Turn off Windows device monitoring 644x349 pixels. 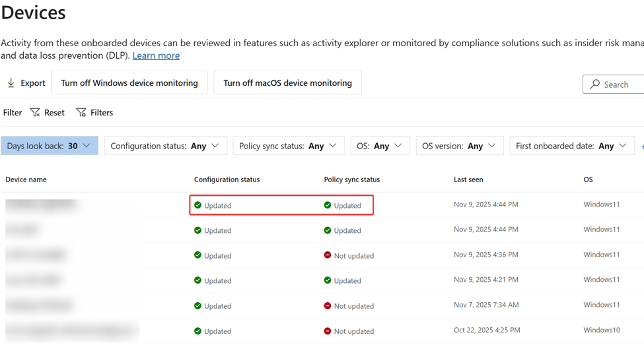129,83
